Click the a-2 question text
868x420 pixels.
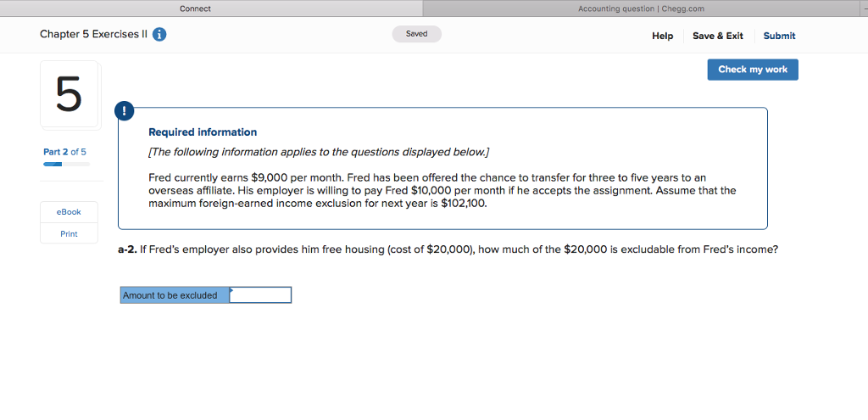[448, 250]
